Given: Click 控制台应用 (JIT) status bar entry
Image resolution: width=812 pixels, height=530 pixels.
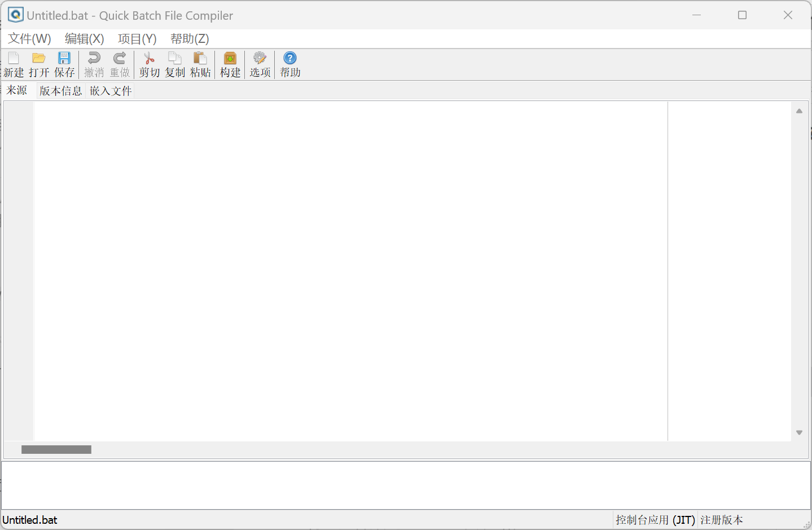Looking at the screenshot, I should pyautogui.click(x=655, y=520).
